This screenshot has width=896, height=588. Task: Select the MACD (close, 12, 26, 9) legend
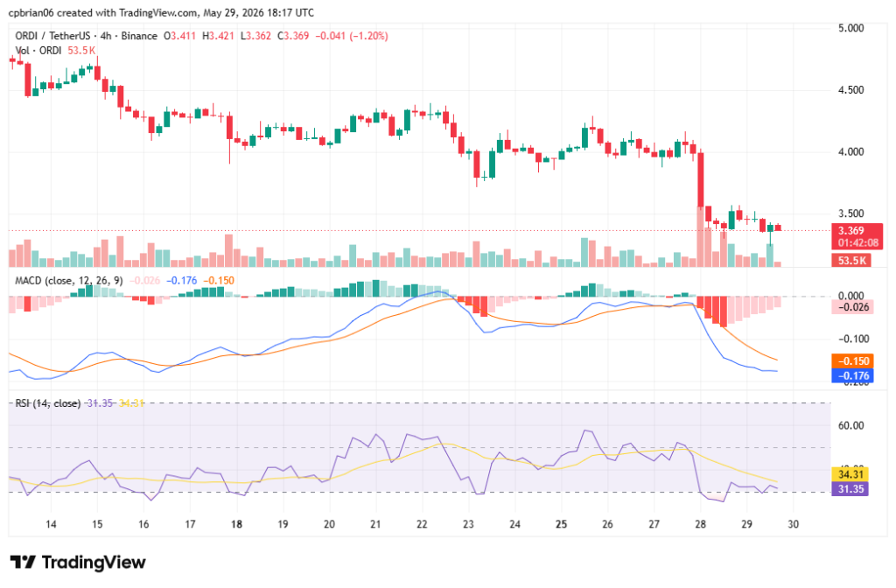coord(68,281)
